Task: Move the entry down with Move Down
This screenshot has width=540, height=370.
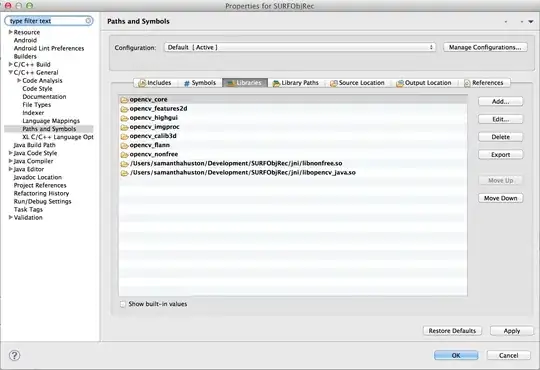Action: click(x=500, y=198)
